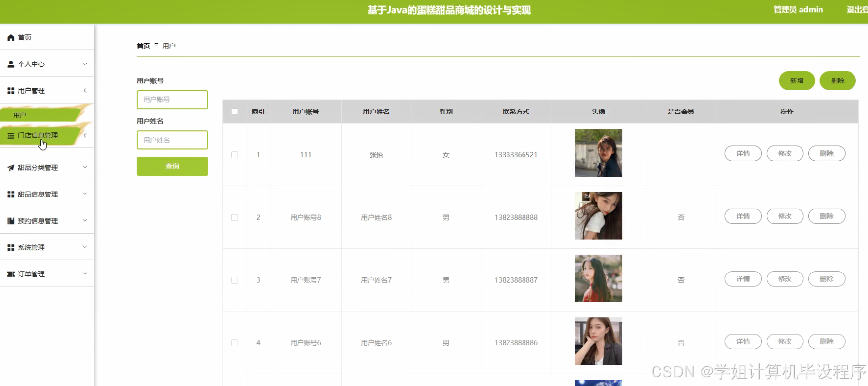Image resolution: width=868 pixels, height=386 pixels.
Task: Click the icon beside 订单管理
Action: (x=11, y=274)
